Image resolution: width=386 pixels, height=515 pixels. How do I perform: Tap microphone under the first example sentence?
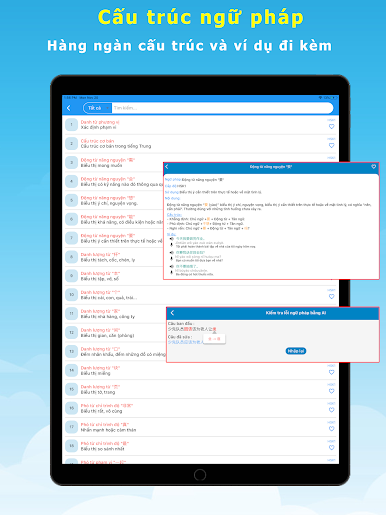tap(172, 244)
